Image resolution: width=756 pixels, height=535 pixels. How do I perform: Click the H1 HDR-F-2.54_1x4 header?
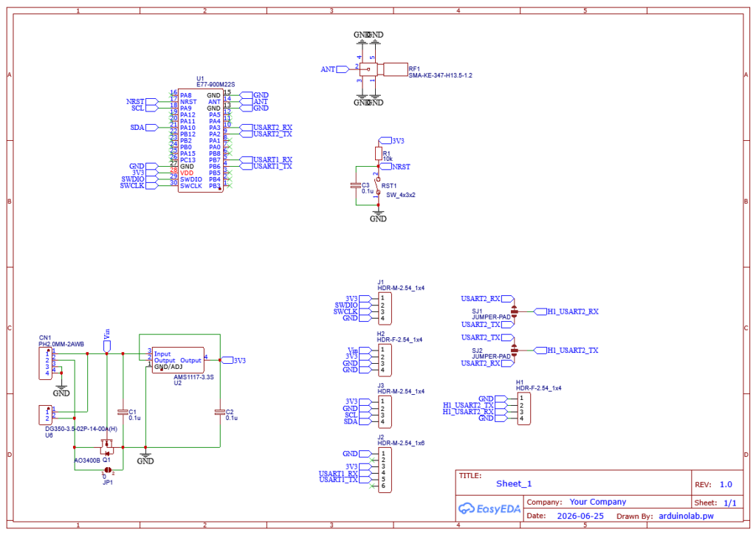(x=523, y=409)
